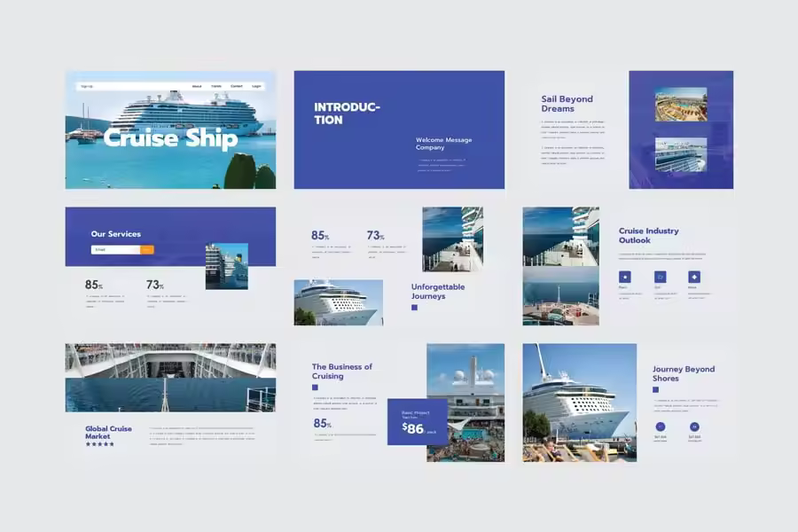Click the five-star rating under Global Cruise Market
798x532 pixels.
pyautogui.click(x=99, y=443)
